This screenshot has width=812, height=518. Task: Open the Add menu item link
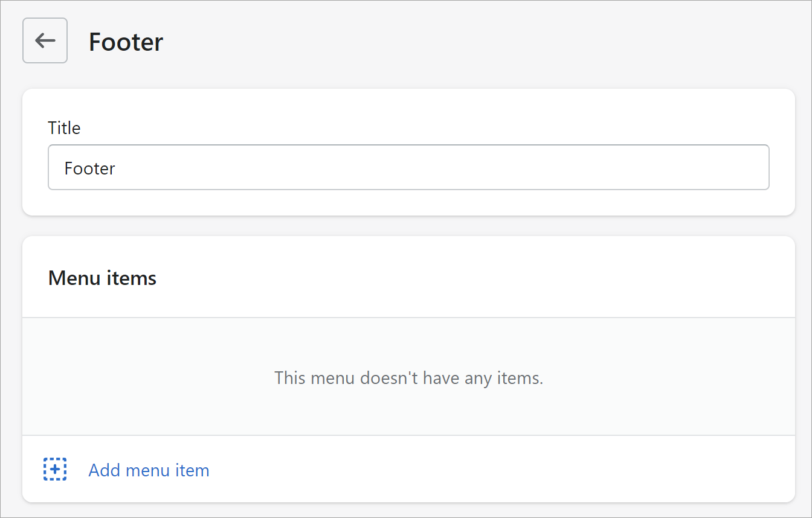point(149,470)
